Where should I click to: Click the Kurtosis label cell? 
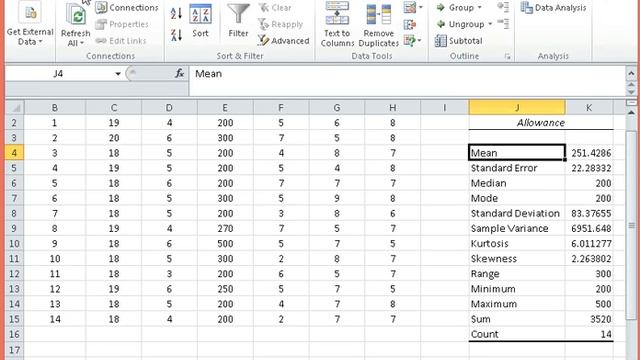[x=517, y=244]
